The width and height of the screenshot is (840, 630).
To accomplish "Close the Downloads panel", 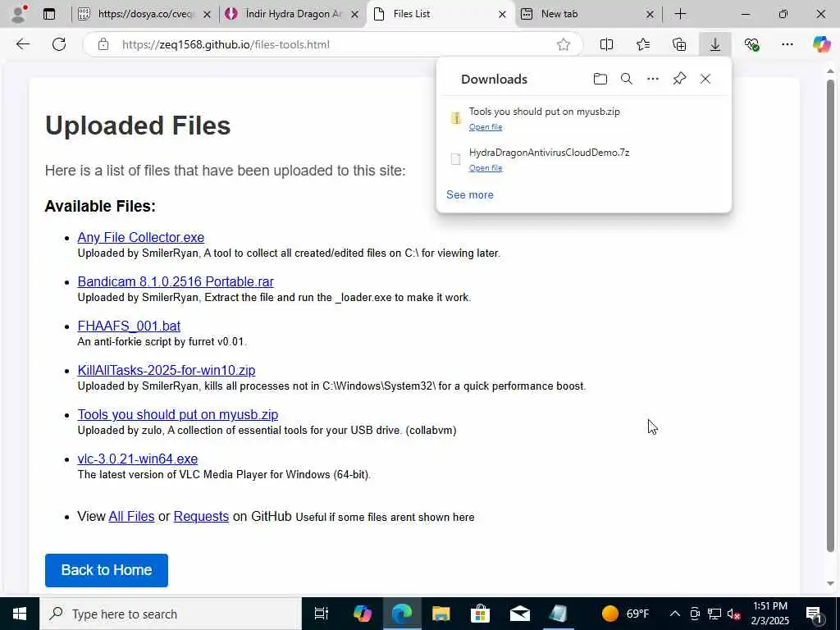I will point(705,80).
